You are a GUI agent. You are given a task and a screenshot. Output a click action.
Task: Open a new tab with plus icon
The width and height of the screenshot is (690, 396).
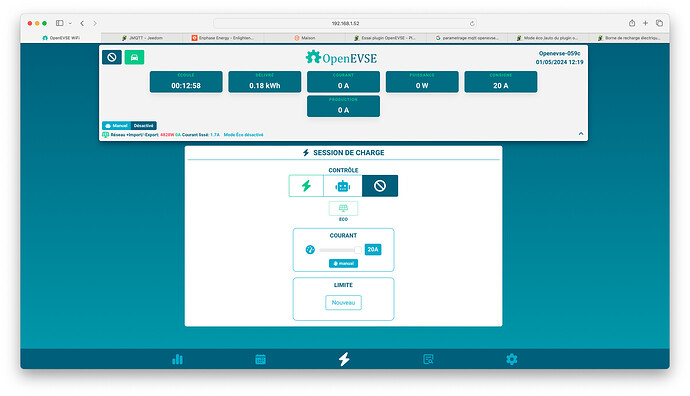[x=646, y=23]
